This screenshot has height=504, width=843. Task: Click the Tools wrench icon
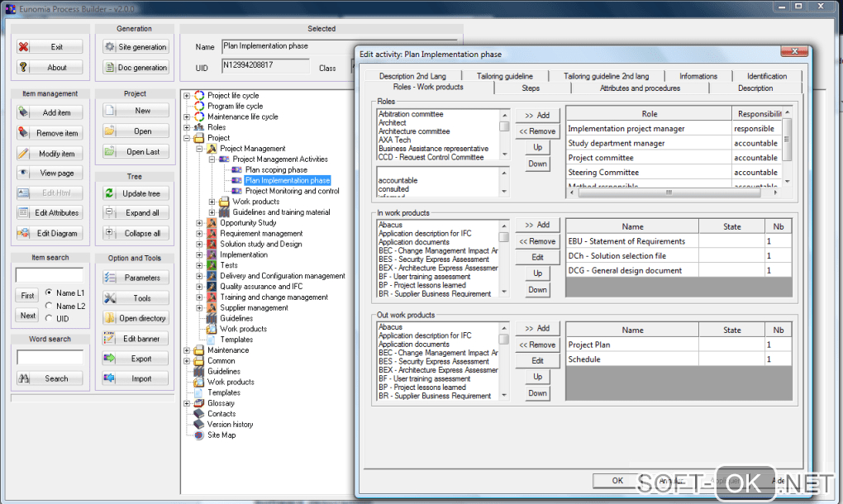[110, 298]
